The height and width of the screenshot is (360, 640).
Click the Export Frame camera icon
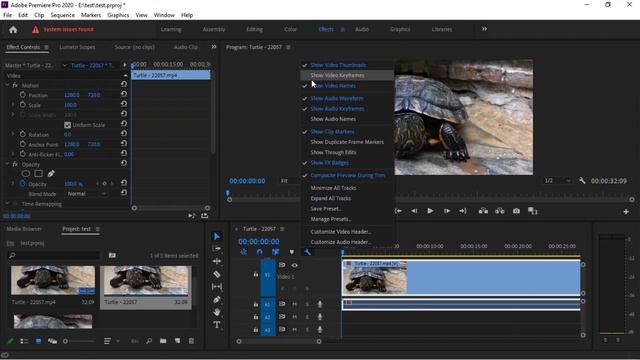pos(516,211)
